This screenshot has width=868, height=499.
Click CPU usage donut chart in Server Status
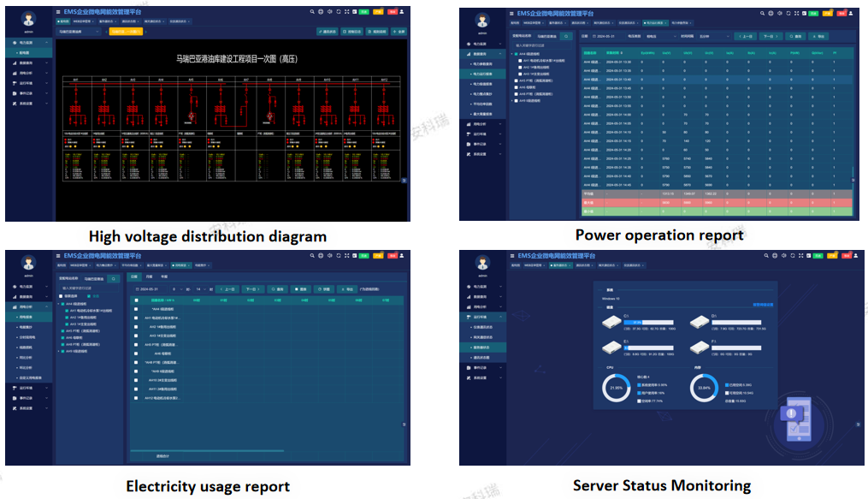[x=617, y=387]
